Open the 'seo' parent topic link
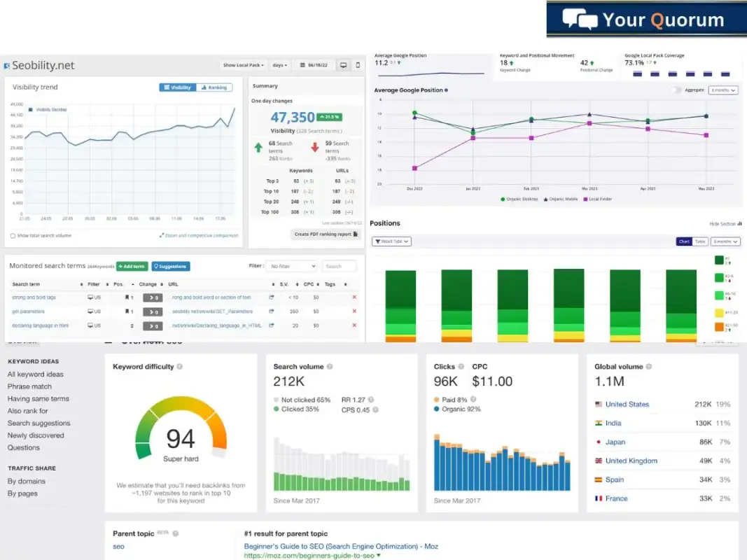Image resolution: width=747 pixels, height=560 pixels. click(x=118, y=547)
